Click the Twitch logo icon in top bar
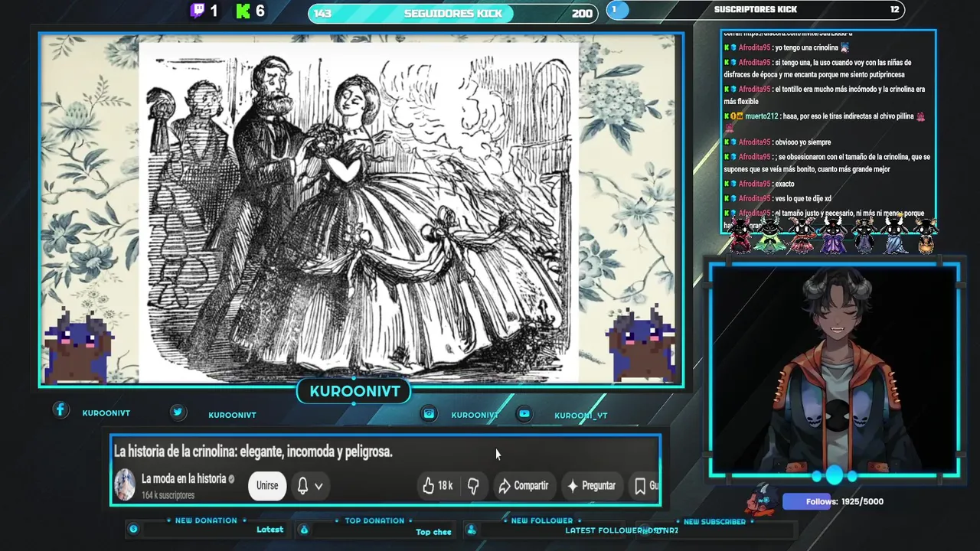Image resolution: width=980 pixels, height=551 pixels. 198,11
